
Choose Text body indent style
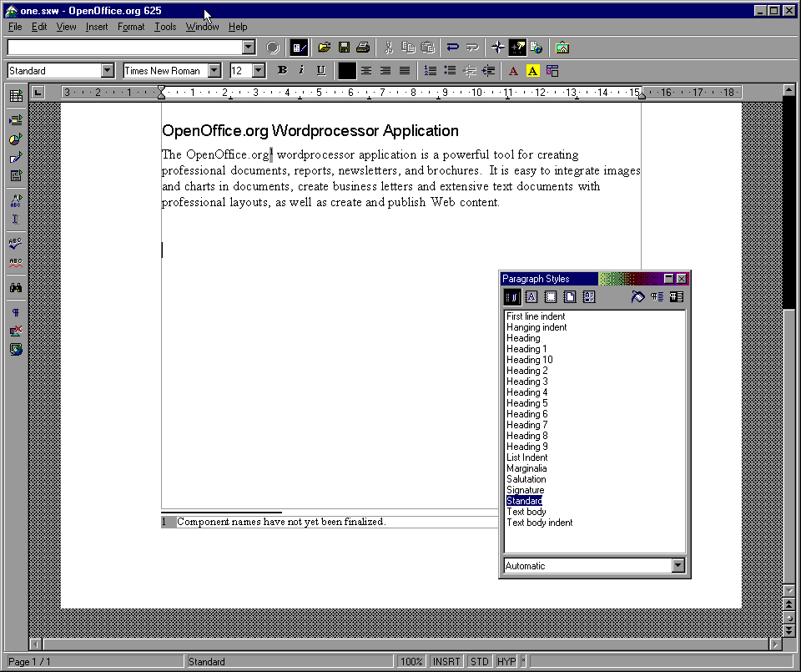539,523
